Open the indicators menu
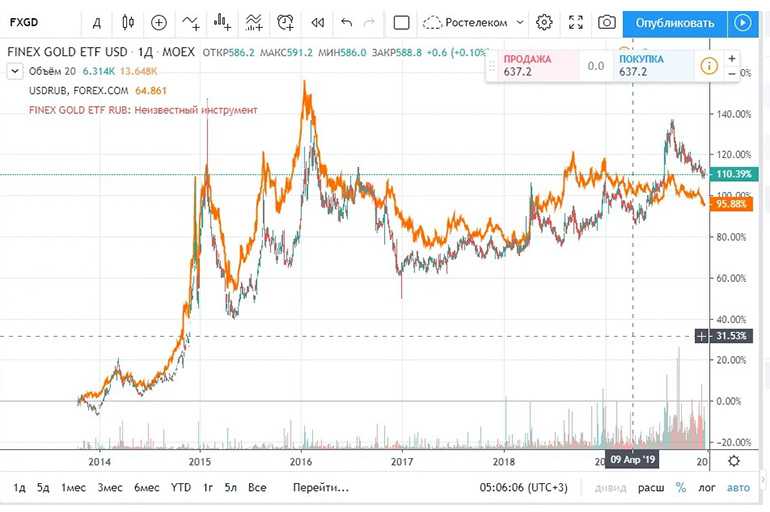770x512 pixels. [x=191, y=23]
